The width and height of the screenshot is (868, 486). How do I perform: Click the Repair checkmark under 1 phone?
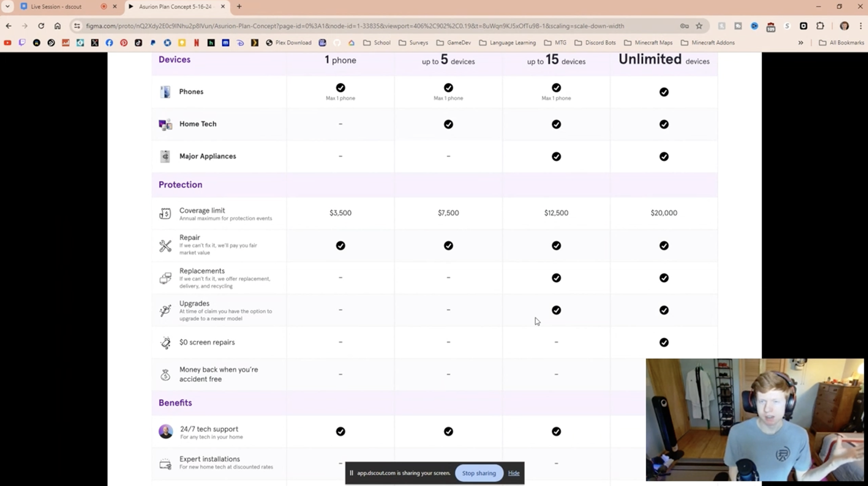340,246
